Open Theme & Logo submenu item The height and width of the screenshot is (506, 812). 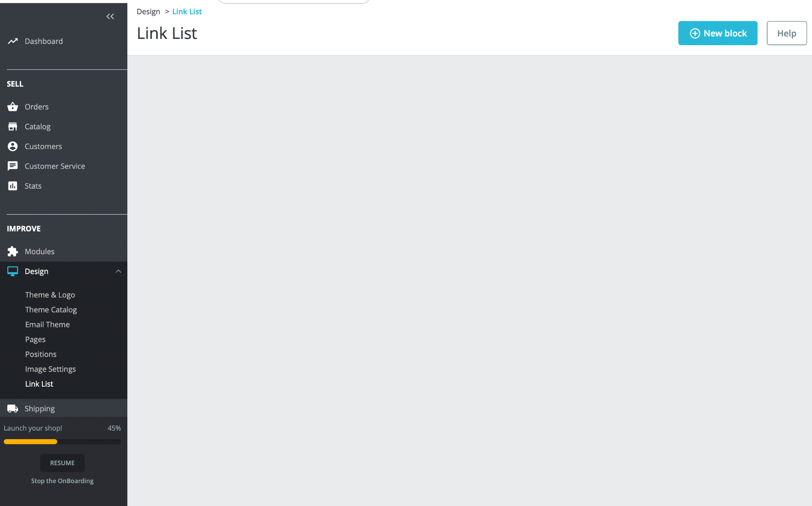(50, 295)
